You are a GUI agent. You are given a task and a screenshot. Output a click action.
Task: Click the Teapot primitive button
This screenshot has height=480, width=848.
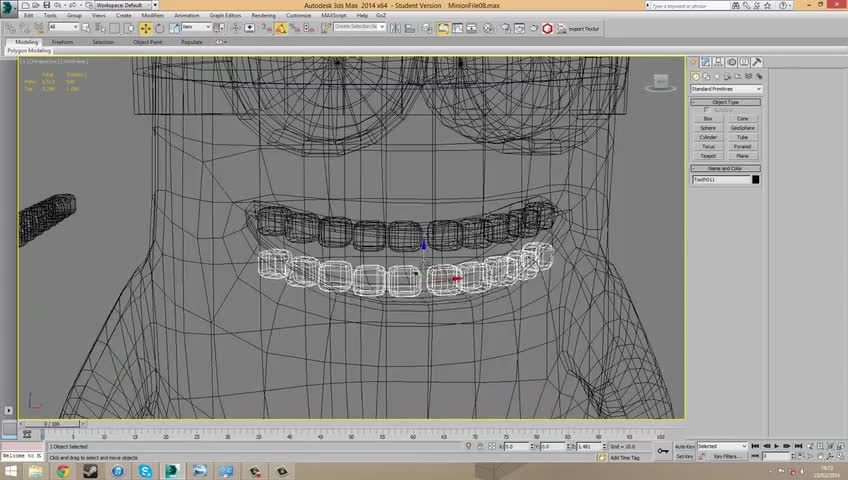point(708,156)
